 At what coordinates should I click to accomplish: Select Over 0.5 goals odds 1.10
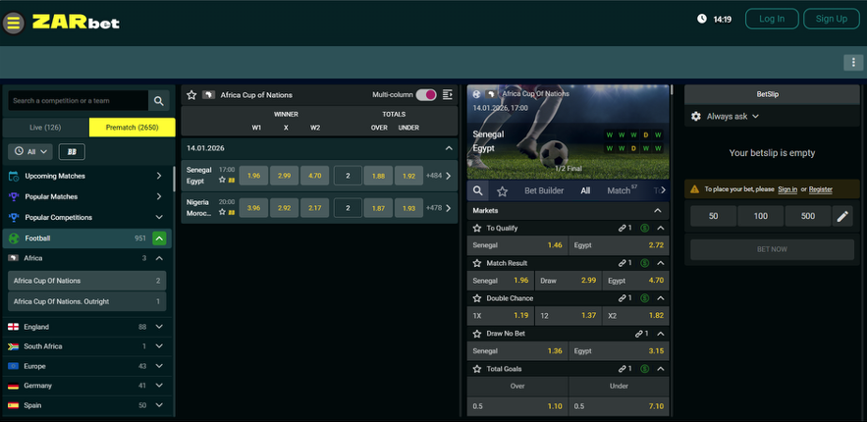[x=517, y=406]
